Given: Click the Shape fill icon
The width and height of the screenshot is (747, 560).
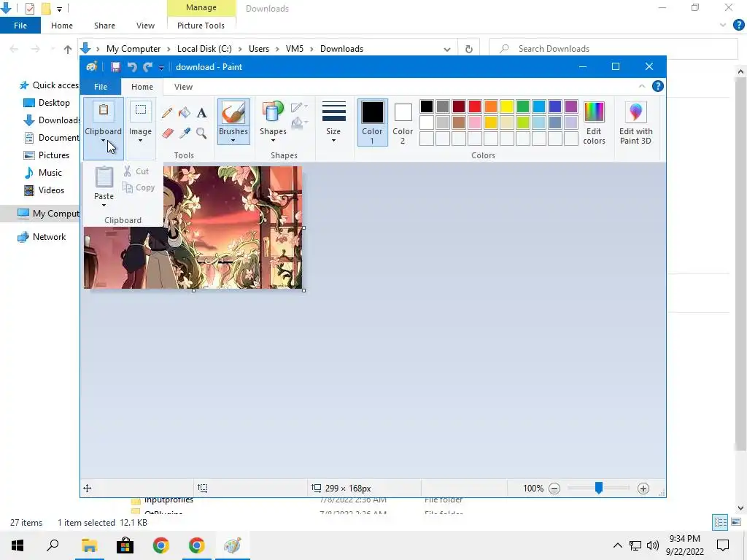Looking at the screenshot, I should click(298, 123).
